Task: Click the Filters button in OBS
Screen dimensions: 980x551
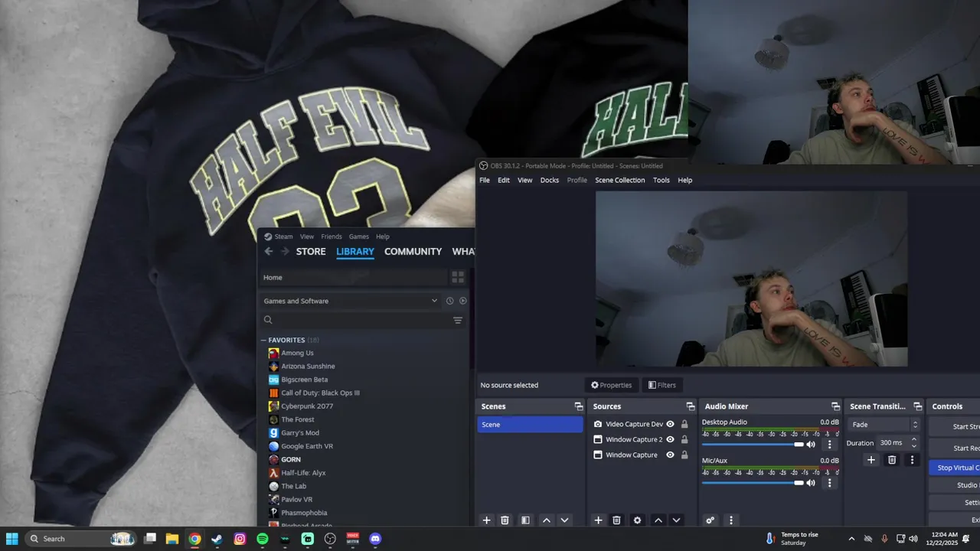Action: click(661, 385)
